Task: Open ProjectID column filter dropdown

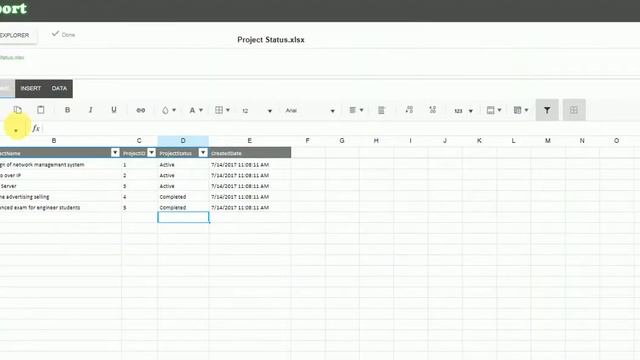Action: point(151,153)
